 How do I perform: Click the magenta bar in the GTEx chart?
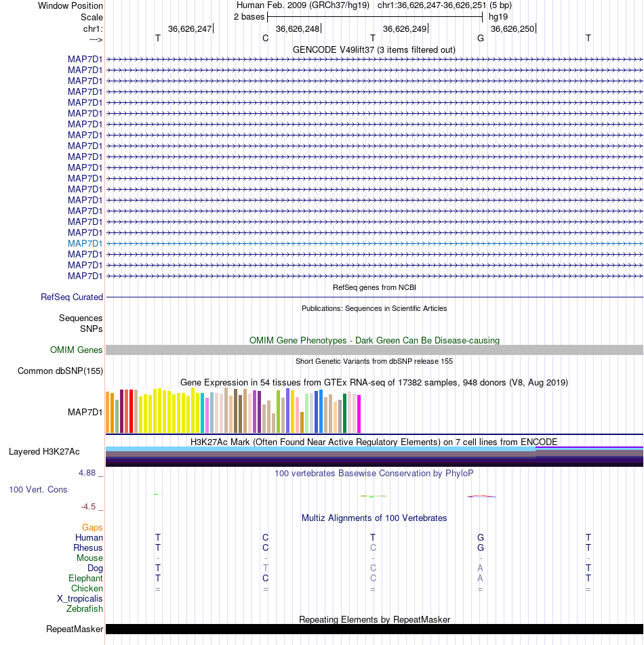pos(359,414)
